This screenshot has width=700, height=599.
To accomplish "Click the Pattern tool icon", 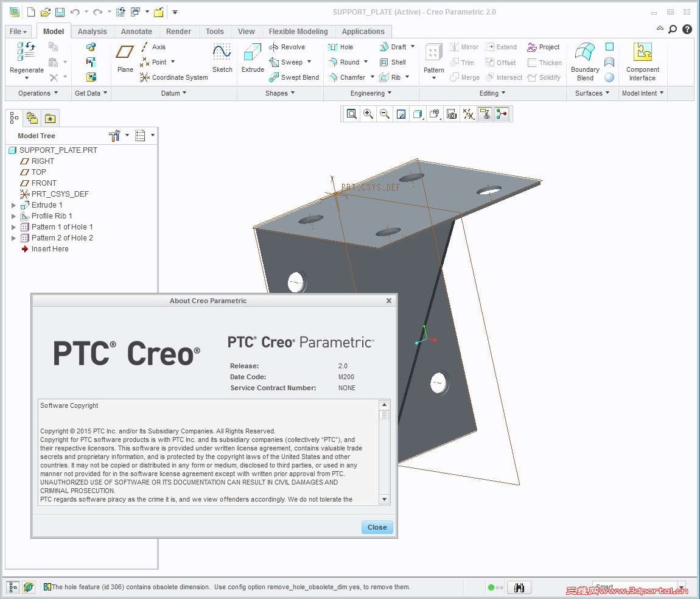I will (433, 53).
